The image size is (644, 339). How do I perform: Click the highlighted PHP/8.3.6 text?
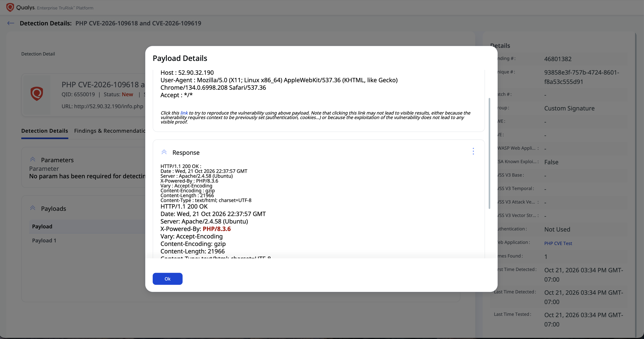pyautogui.click(x=217, y=229)
